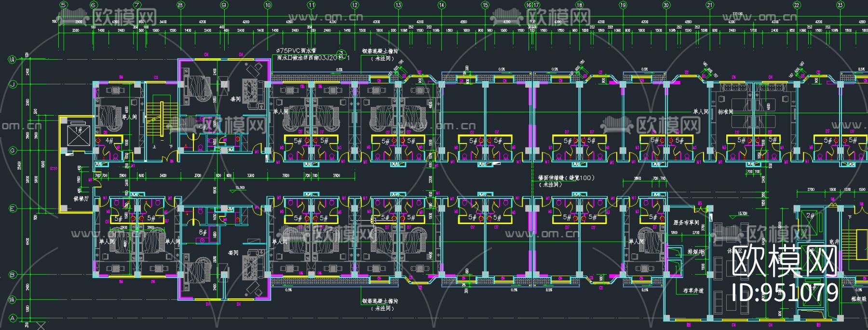This screenshot has width=868, height=330.
Task: Select the detail callout circle numbered 3
Action: [x=341, y=53]
